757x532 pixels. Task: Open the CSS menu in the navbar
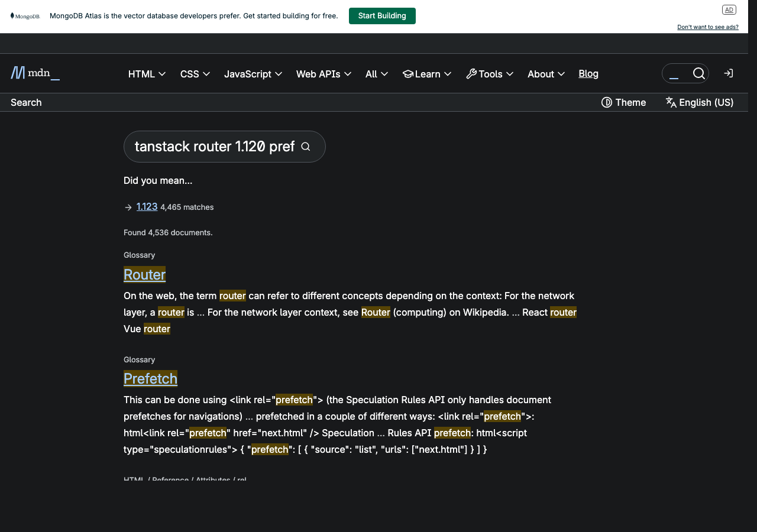coord(195,74)
